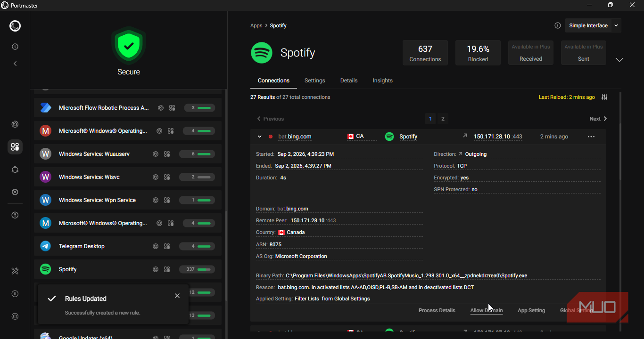Switch to the Settings tab
Screen dimensions: 644x339
(x=315, y=81)
